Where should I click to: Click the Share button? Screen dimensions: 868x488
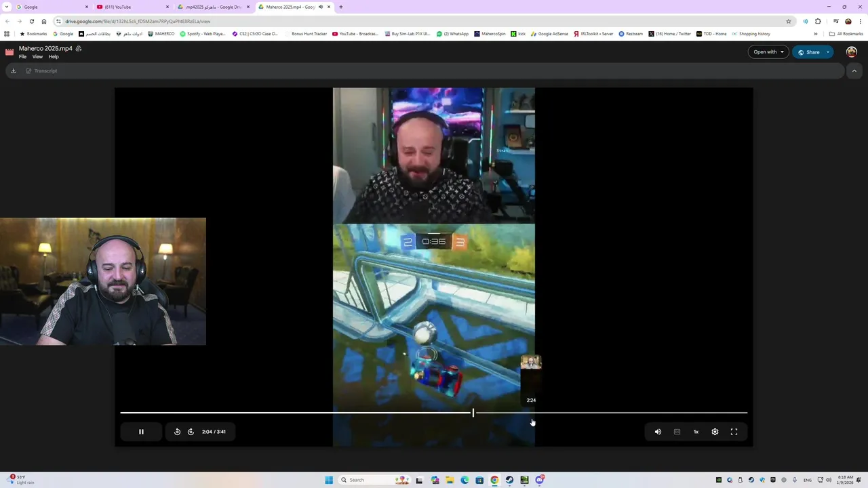tap(808, 52)
